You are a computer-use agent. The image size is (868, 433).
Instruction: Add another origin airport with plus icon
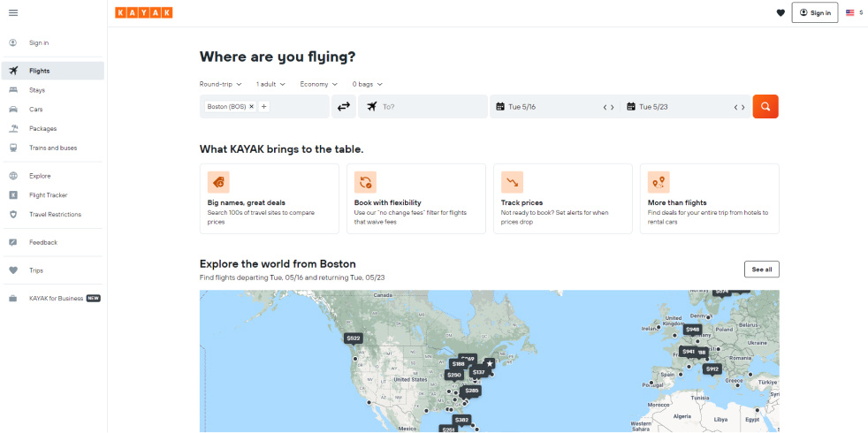click(x=263, y=107)
